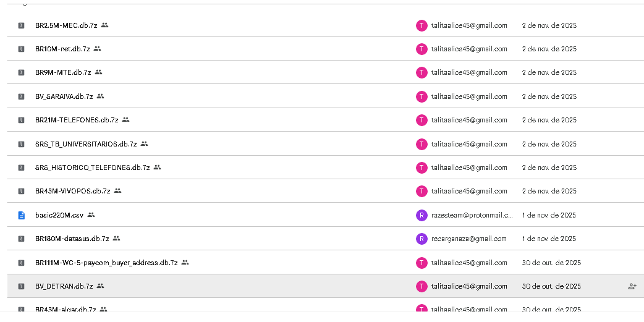644x322 pixels.
Task: Click date 30 de out. de 2025 on BR111M row
Action: tap(551, 263)
